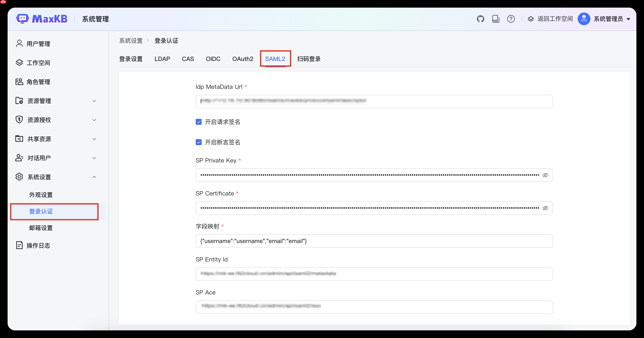Reveal the SP Certificate content
The height and width of the screenshot is (338, 644).
coord(546,208)
